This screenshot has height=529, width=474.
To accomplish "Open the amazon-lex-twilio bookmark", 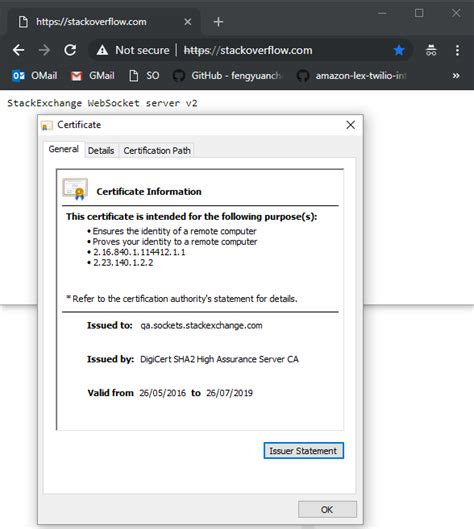I will pyautogui.click(x=351, y=76).
